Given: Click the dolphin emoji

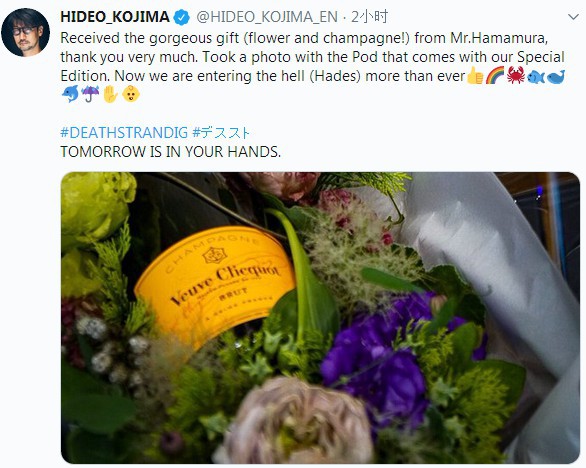Looking at the screenshot, I should (70, 94).
